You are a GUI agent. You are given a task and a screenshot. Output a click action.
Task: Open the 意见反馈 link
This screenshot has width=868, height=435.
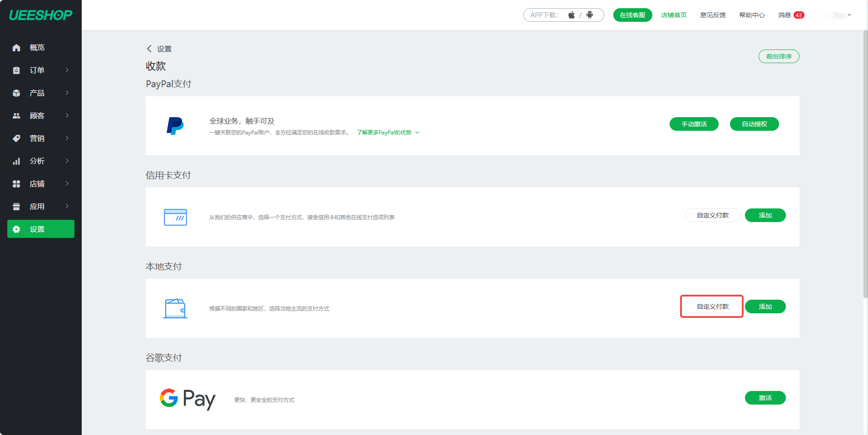713,15
